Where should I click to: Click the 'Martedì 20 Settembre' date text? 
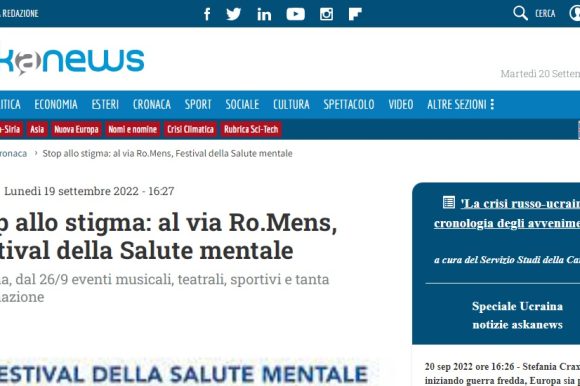pyautogui.click(x=540, y=74)
